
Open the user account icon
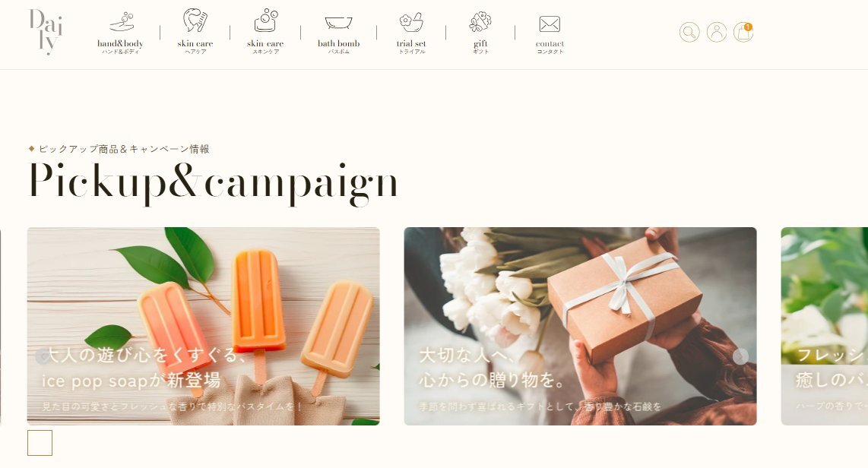tap(716, 32)
